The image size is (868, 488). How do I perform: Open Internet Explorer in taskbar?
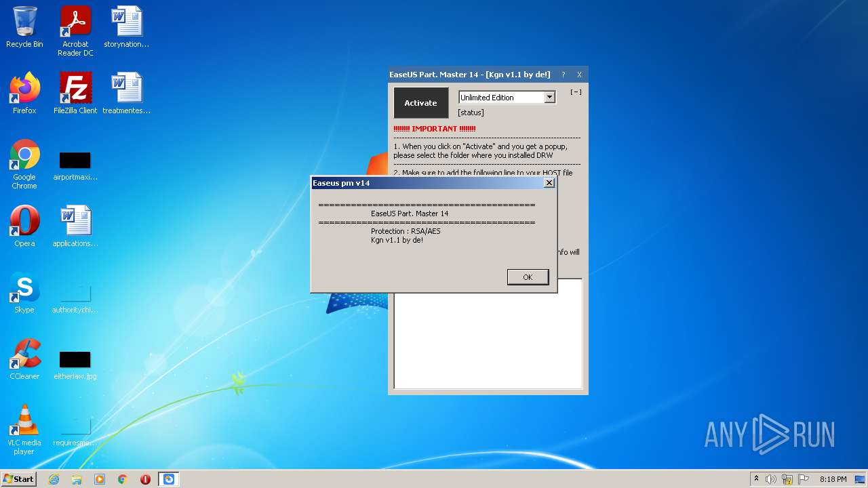(x=54, y=479)
